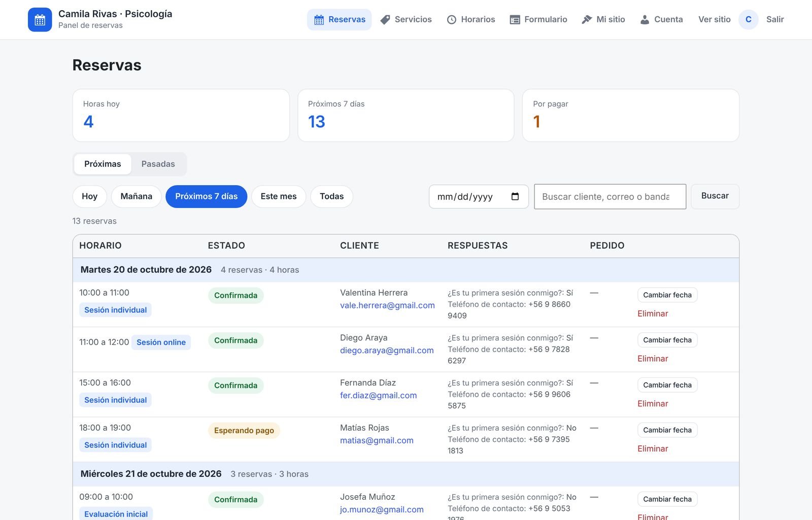Open the date picker calendar icon

click(x=515, y=196)
